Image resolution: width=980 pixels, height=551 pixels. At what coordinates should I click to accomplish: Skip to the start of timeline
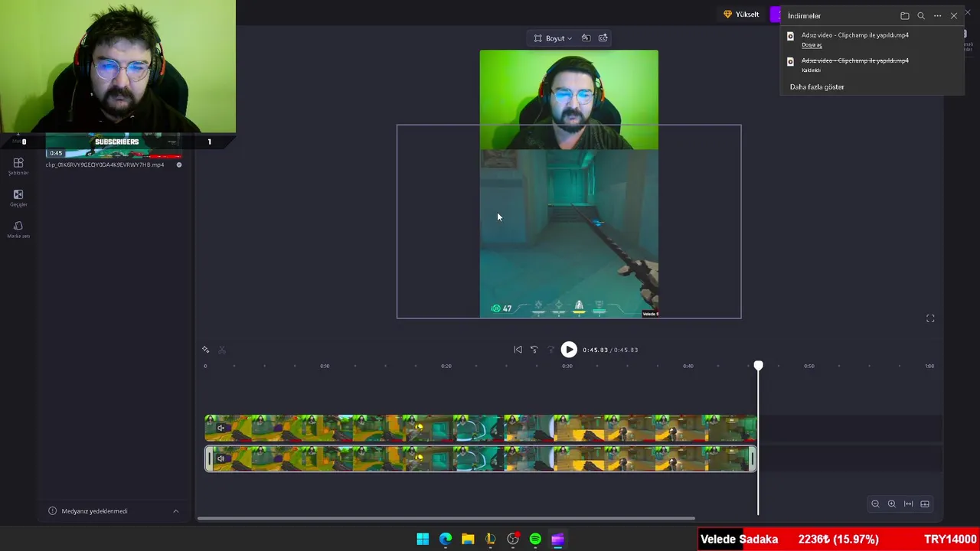pos(518,350)
